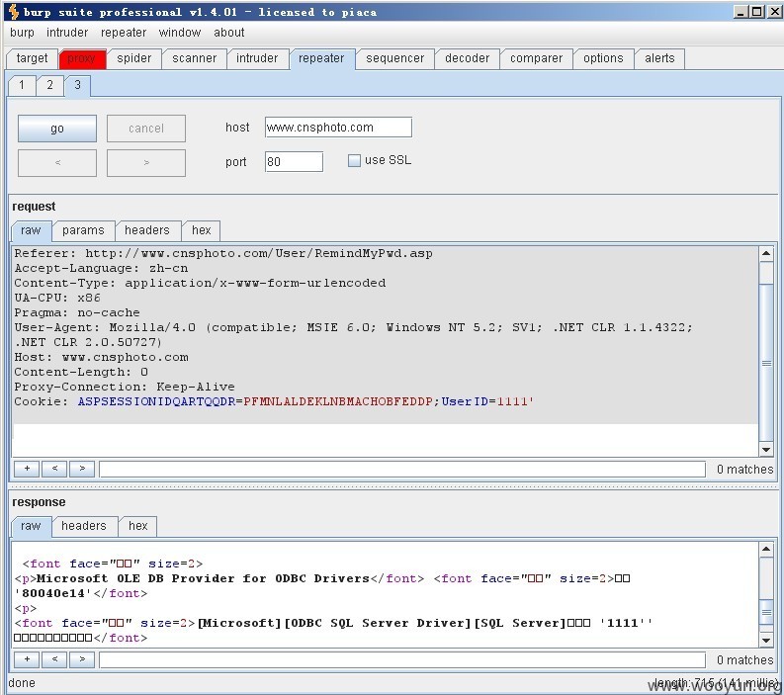Click the response pane scrollbar thumb
The width and height of the screenshot is (784, 695).
point(765,613)
